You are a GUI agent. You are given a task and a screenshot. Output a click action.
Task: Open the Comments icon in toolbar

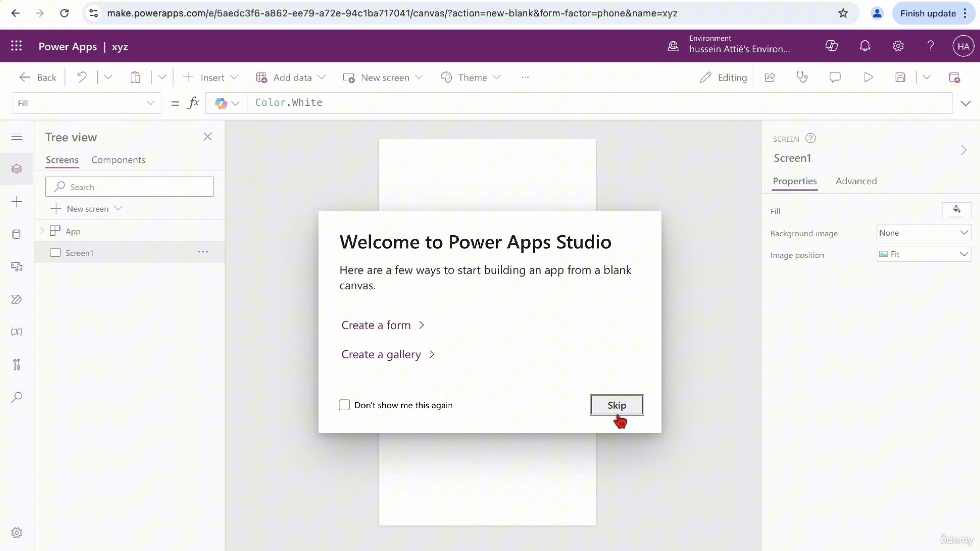[x=835, y=77]
